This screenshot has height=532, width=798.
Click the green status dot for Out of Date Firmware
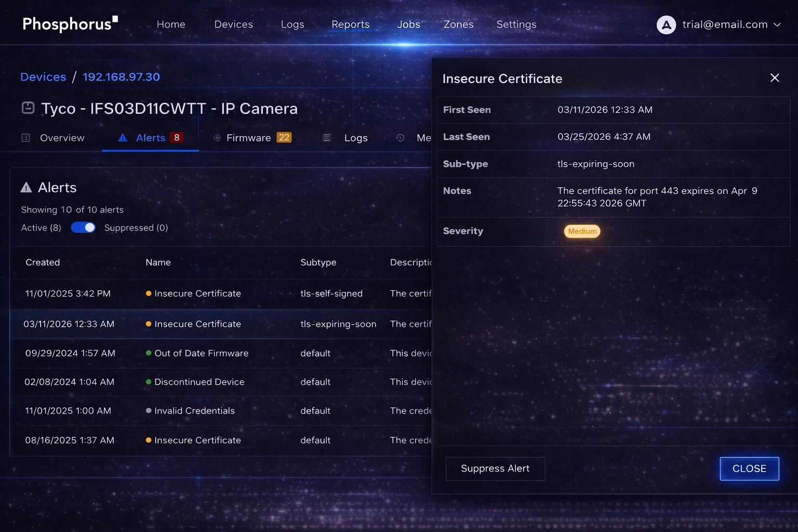[x=148, y=353]
